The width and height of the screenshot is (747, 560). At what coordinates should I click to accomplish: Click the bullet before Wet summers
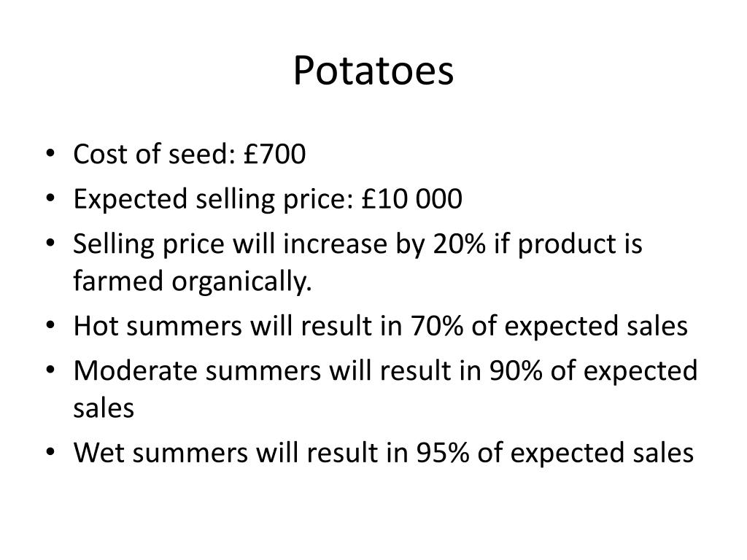tap(51, 453)
